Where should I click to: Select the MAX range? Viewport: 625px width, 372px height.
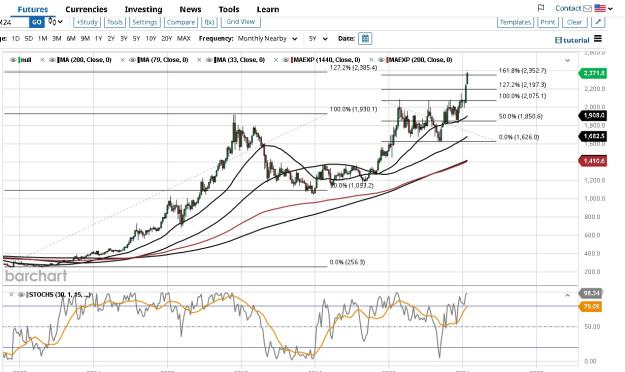click(184, 39)
